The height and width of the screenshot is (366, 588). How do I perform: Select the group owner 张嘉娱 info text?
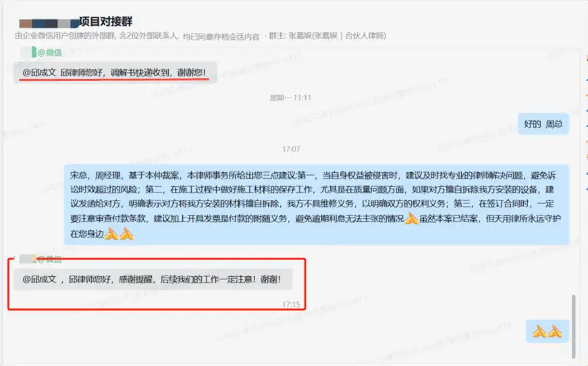[327, 36]
